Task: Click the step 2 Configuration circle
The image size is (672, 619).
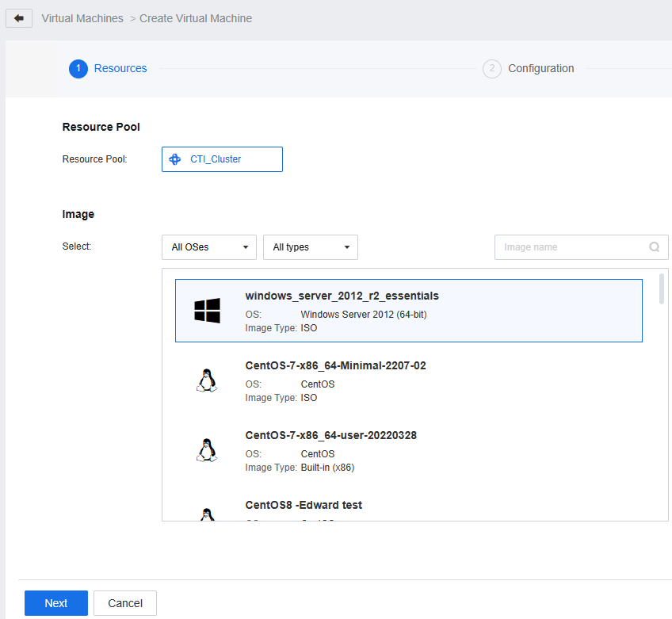Action: pyautogui.click(x=492, y=69)
